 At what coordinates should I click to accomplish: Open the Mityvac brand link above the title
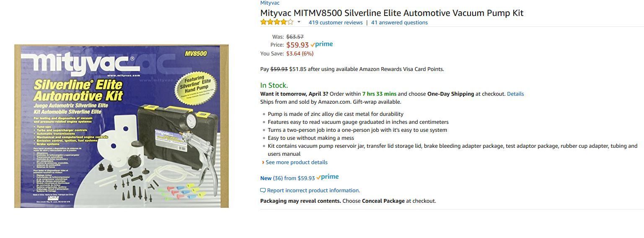tap(270, 3)
